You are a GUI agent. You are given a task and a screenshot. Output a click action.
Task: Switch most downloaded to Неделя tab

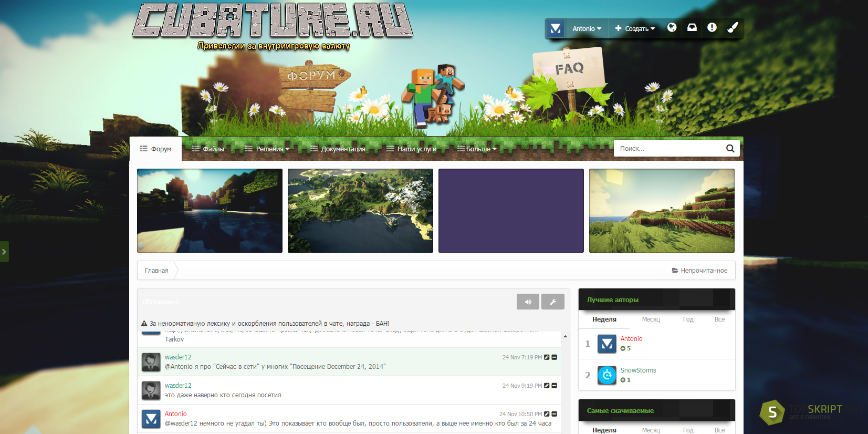click(604, 430)
